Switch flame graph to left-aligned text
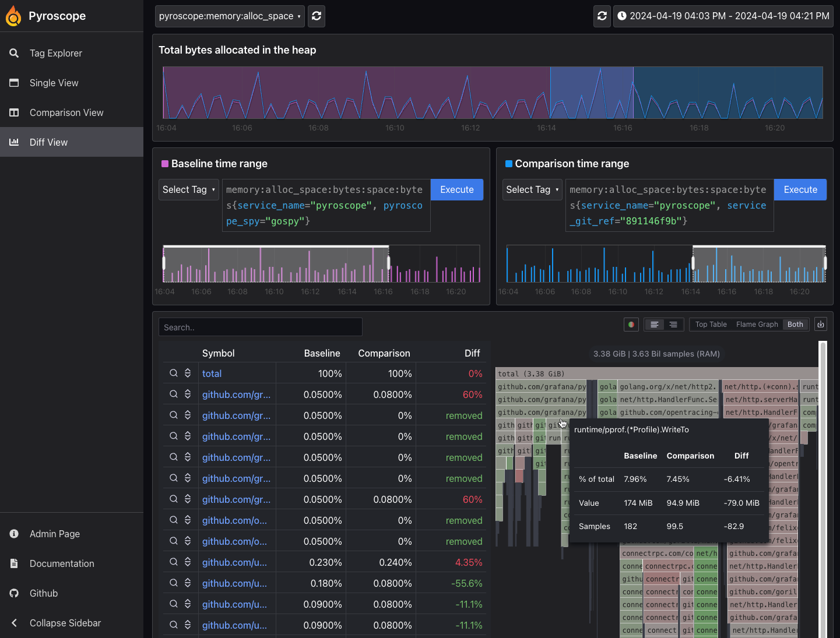Image resolution: width=840 pixels, height=638 pixels. click(x=655, y=325)
